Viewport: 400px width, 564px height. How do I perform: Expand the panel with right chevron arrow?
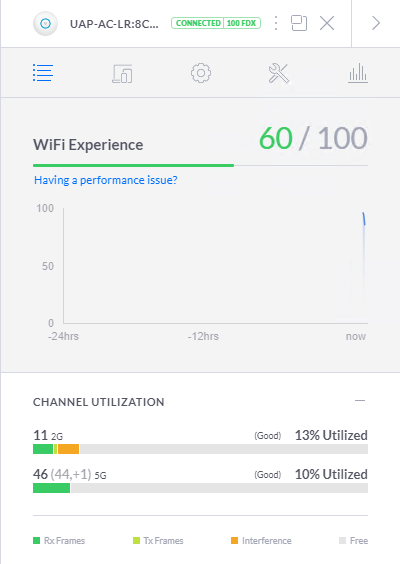(x=376, y=23)
